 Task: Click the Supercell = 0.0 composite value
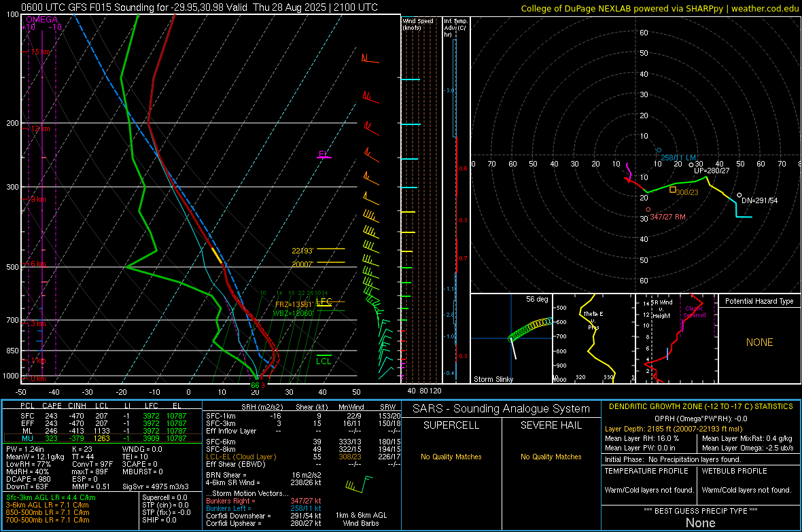(164, 498)
